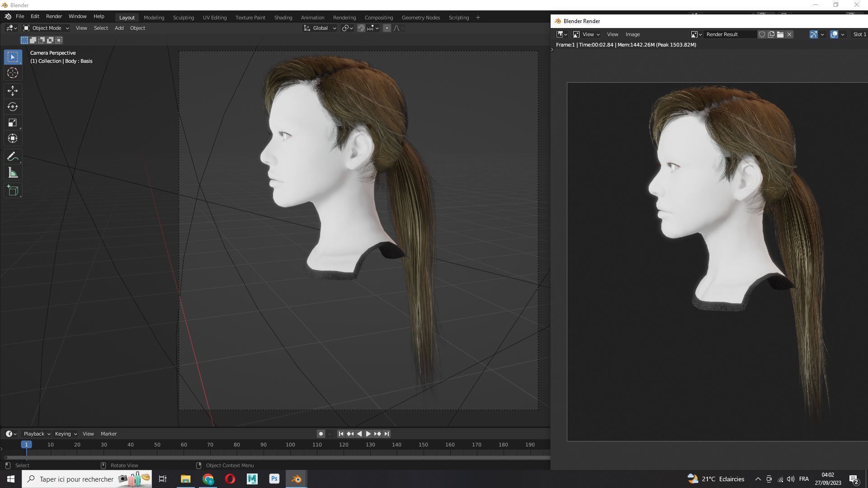This screenshot has width=868, height=488.
Task: Switch to the Geometry Nodes workspace tab
Action: (421, 18)
